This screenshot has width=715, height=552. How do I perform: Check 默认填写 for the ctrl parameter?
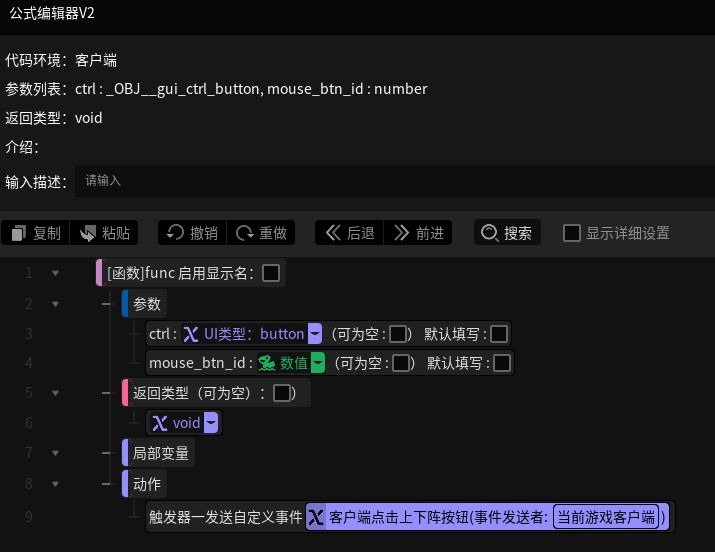[499, 334]
